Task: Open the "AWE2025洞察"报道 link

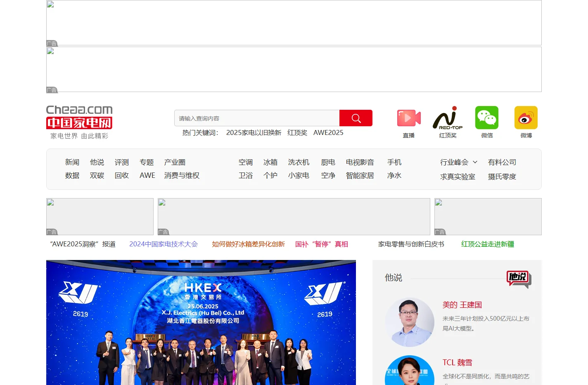Action: point(83,244)
